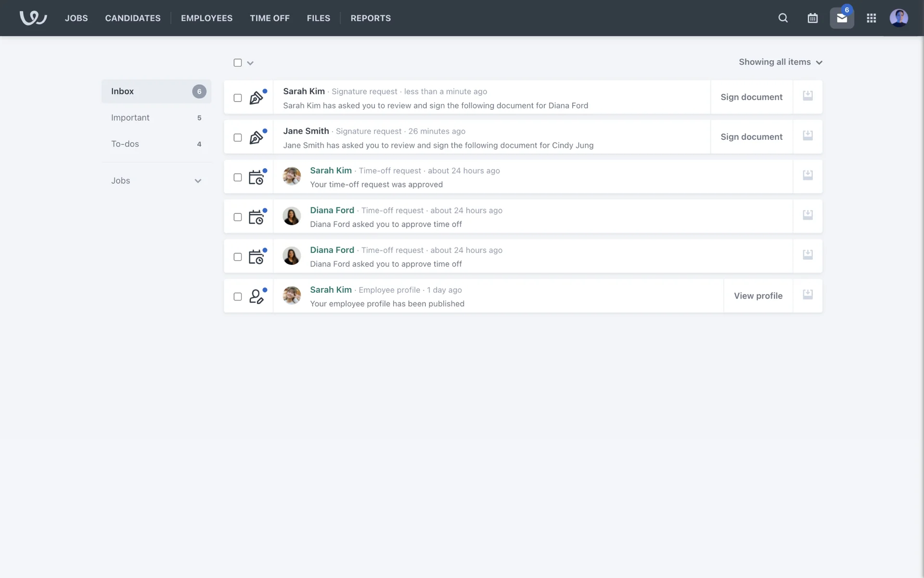924x578 pixels.
Task: Open the Showing all items filter
Action: coord(780,62)
